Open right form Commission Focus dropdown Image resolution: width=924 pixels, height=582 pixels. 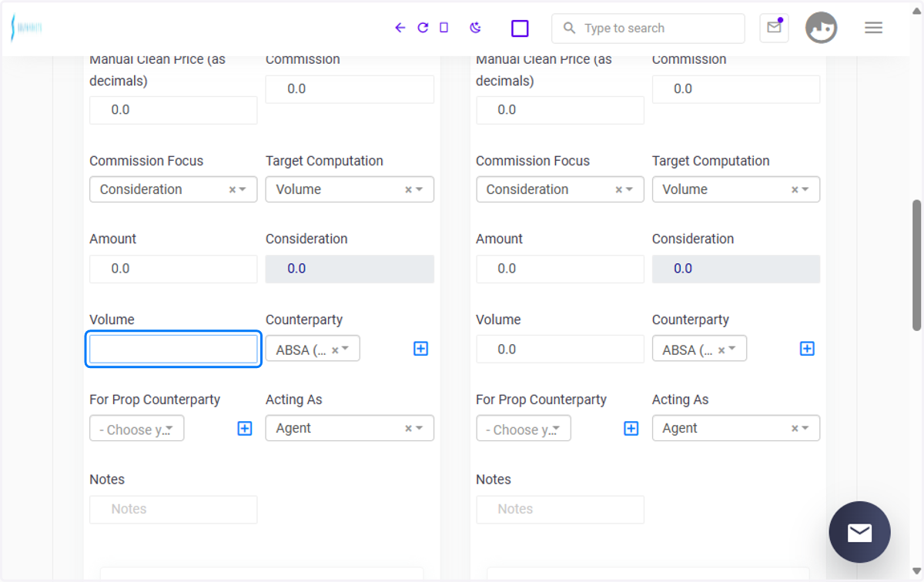(x=560, y=189)
